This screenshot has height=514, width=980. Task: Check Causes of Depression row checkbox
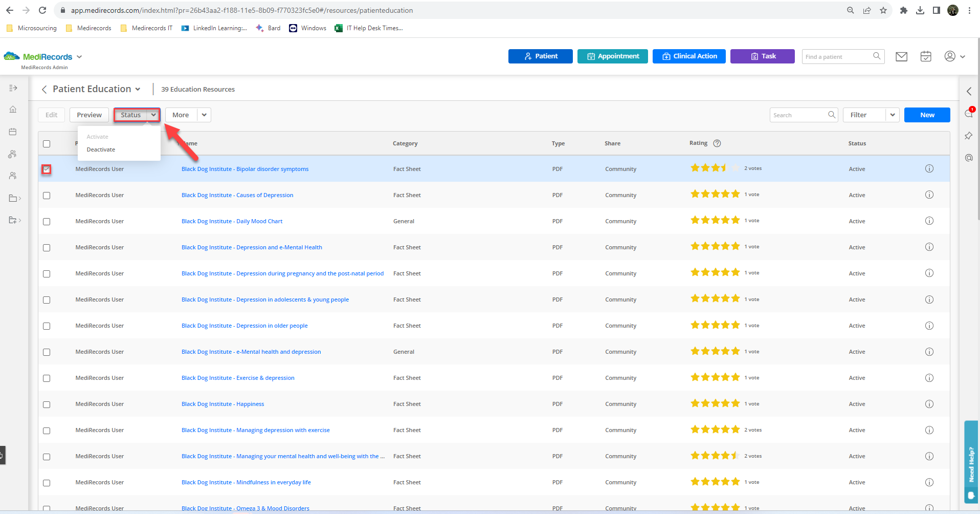(47, 196)
